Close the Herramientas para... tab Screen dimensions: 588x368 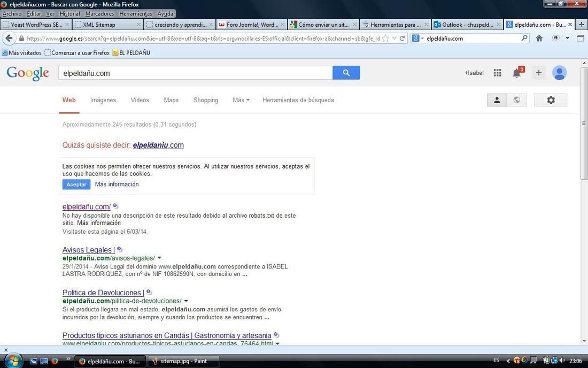click(426, 25)
